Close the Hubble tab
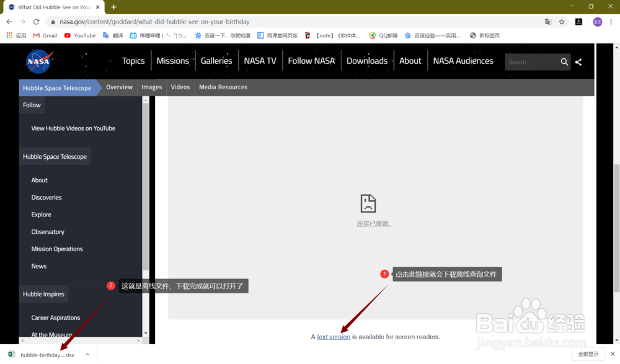Screen dimensions: 620x364 pos(98,7)
